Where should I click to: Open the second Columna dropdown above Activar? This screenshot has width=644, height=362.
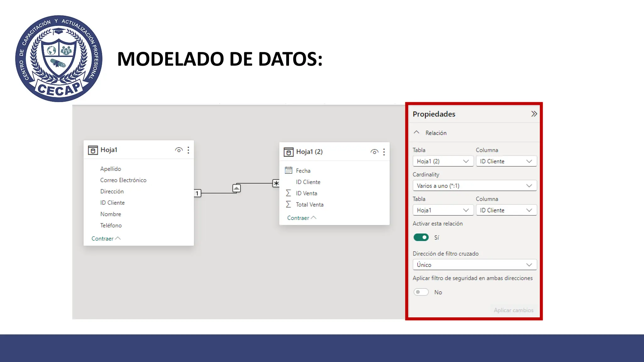pyautogui.click(x=506, y=210)
